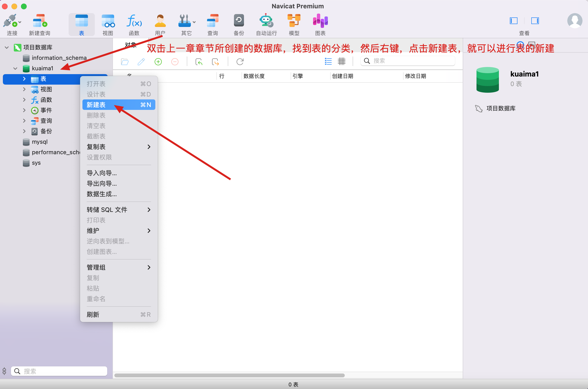This screenshot has width=588, height=389.
Task: Open the user account avatar
Action: coord(575,21)
